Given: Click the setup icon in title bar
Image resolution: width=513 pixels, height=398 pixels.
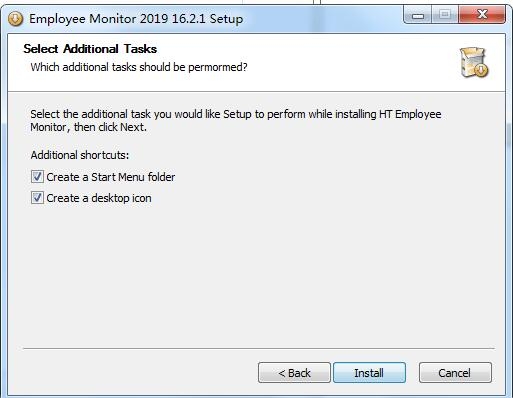Looking at the screenshot, I should [16, 19].
